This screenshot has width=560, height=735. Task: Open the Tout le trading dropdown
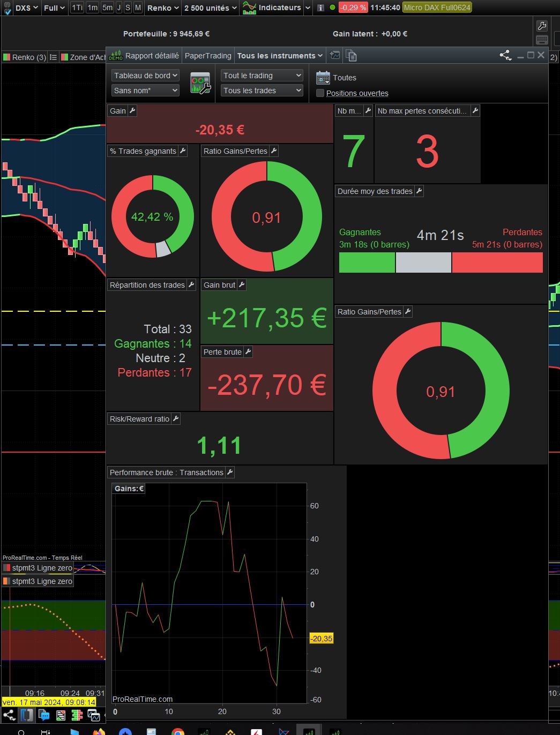pyautogui.click(x=262, y=76)
